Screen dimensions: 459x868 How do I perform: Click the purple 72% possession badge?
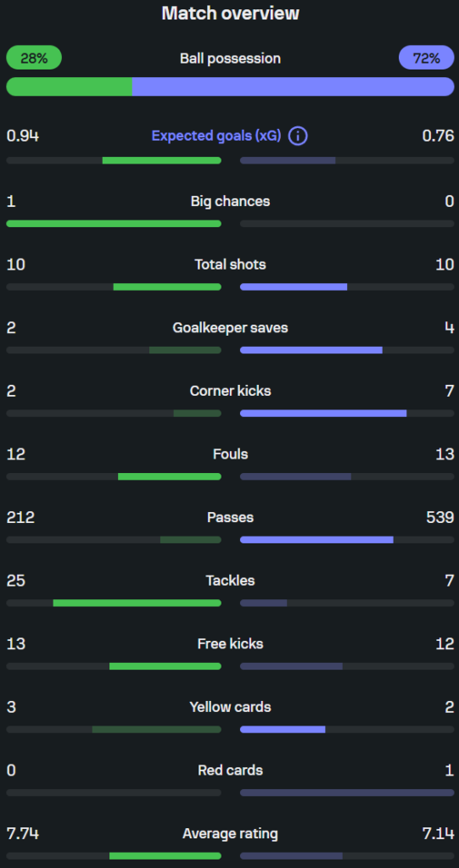click(x=426, y=58)
